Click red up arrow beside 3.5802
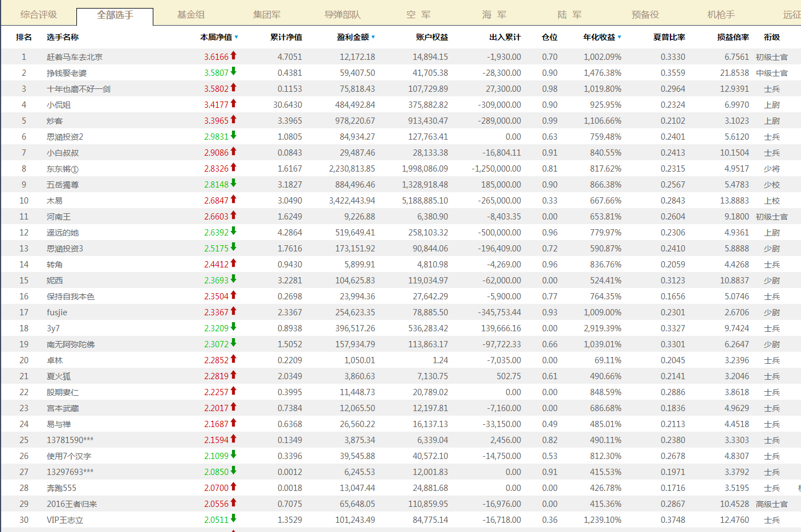Viewport: 801px width, 532px height. pos(233,88)
